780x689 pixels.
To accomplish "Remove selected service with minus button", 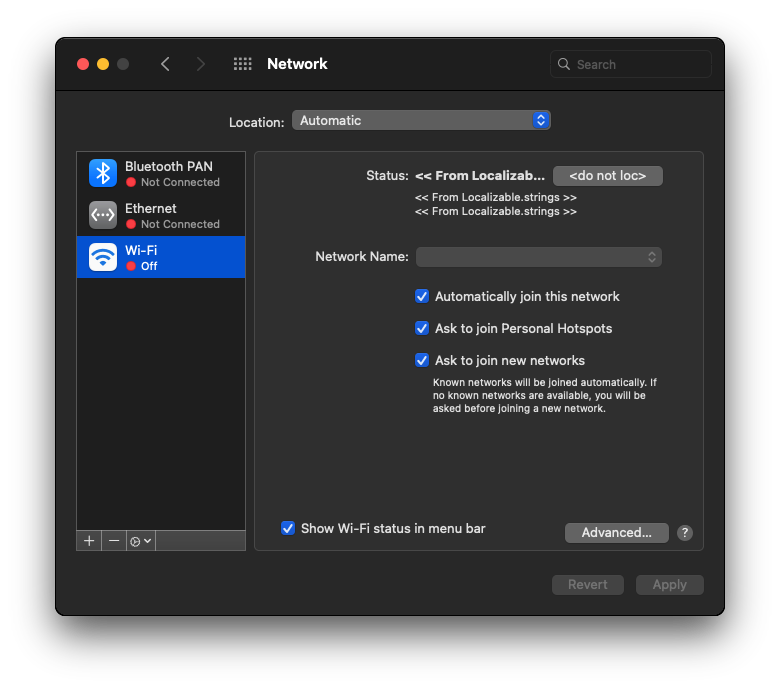I will (x=114, y=541).
